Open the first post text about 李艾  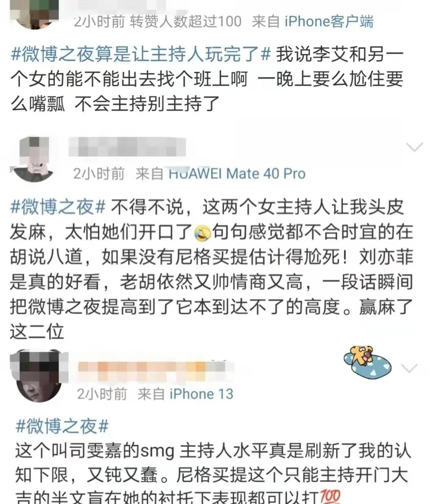point(207,79)
